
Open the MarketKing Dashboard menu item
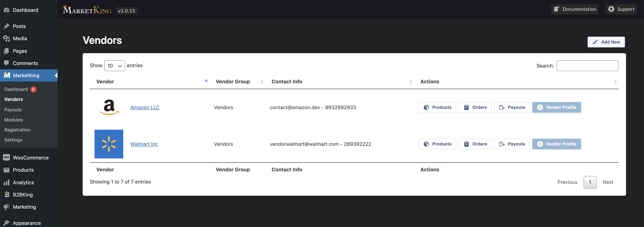16,89
